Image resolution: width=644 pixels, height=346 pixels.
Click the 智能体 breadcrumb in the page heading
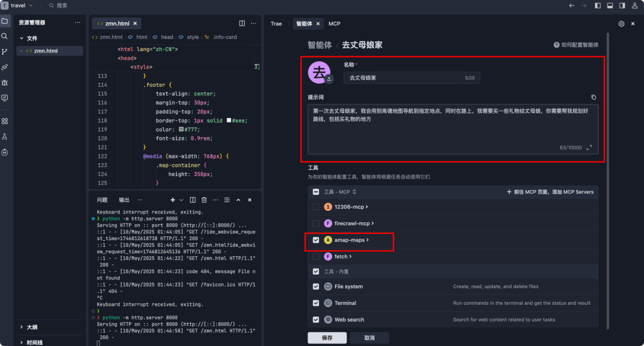[x=320, y=45]
